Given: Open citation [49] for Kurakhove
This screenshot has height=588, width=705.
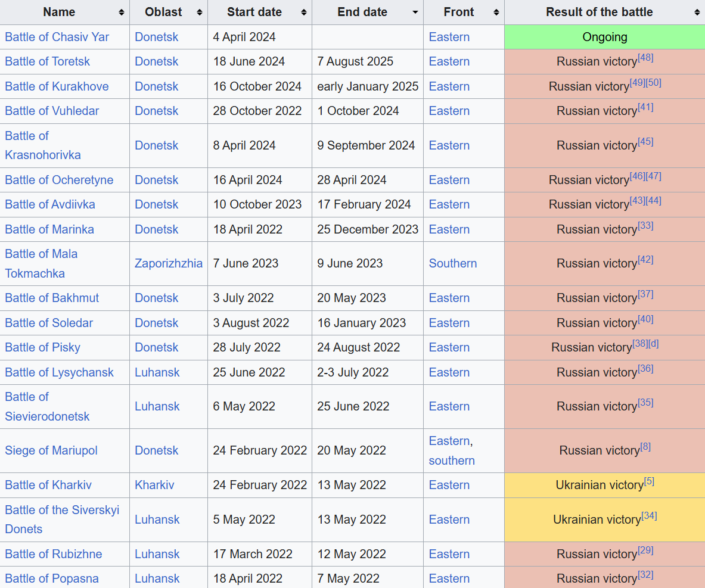Looking at the screenshot, I should (638, 82).
